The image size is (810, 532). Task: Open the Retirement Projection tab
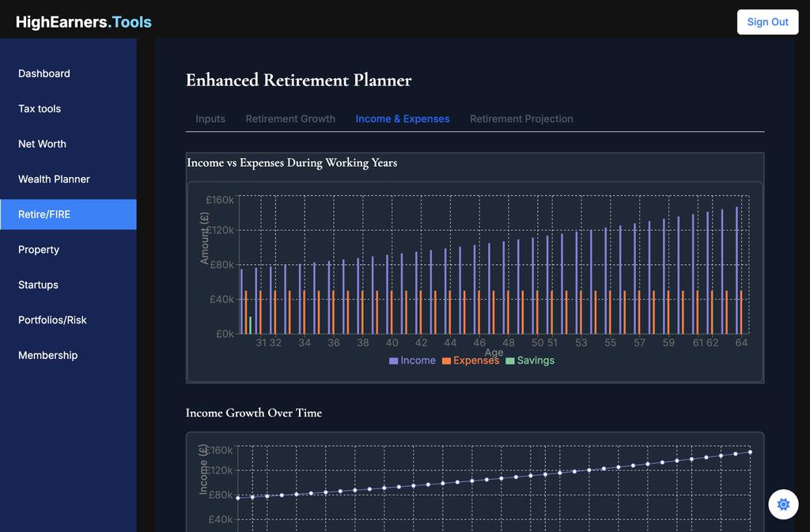[521, 119]
